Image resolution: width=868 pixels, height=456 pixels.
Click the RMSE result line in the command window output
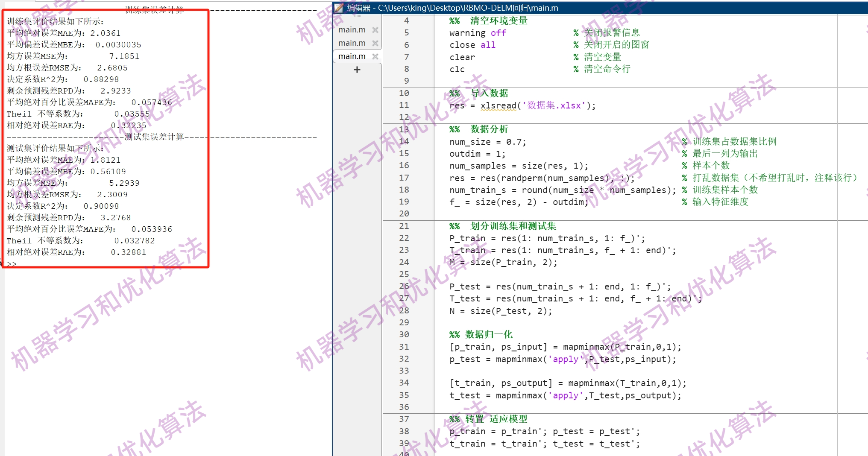pyautogui.click(x=68, y=67)
